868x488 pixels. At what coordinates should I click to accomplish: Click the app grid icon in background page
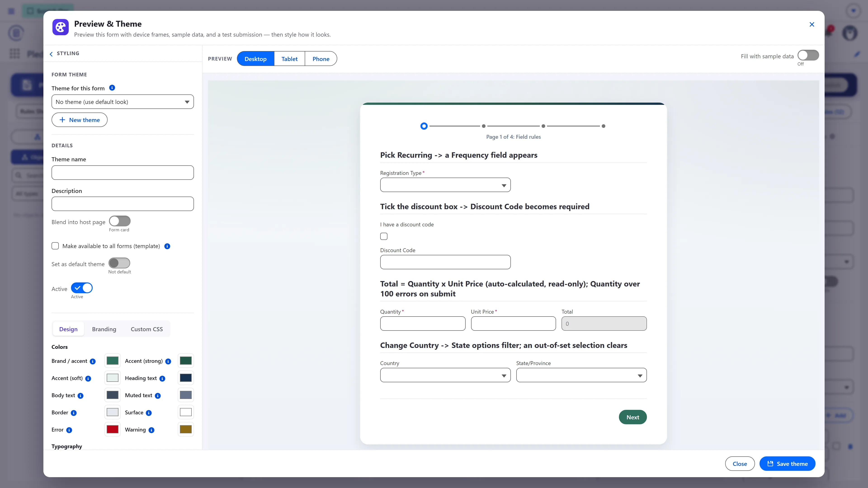tap(14, 54)
